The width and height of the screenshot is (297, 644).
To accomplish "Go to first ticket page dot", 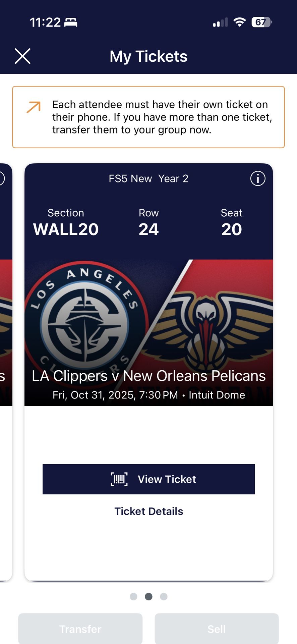I will click(x=133, y=596).
